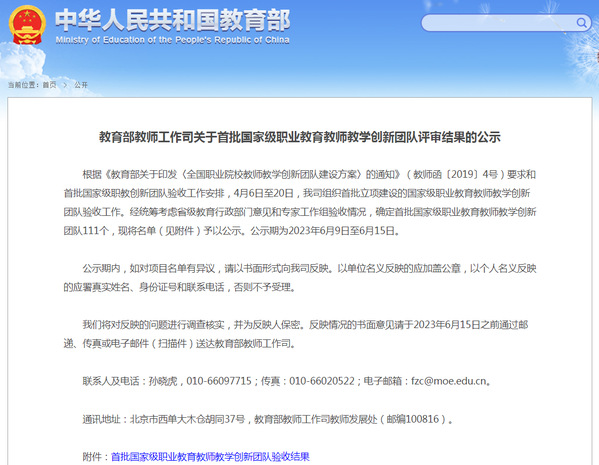Click the 中华人民共和国教育部 site title
The width and height of the screenshot is (599, 465).
coord(173,20)
